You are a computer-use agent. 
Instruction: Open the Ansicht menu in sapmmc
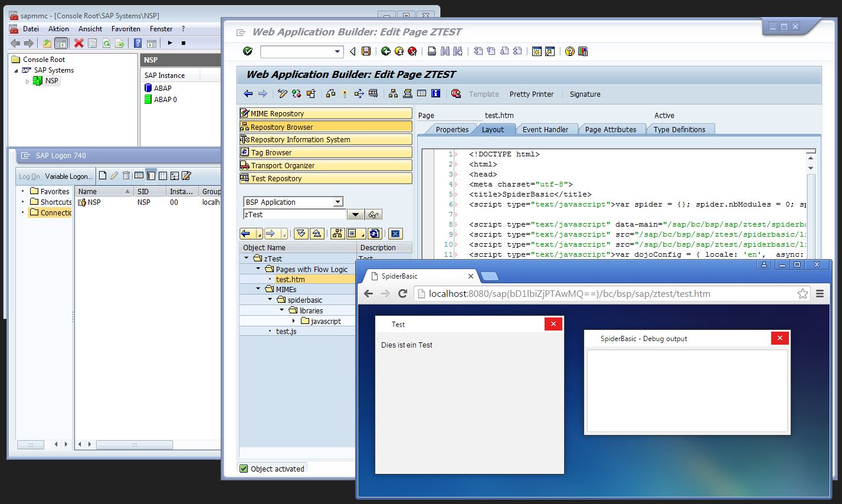tap(90, 28)
